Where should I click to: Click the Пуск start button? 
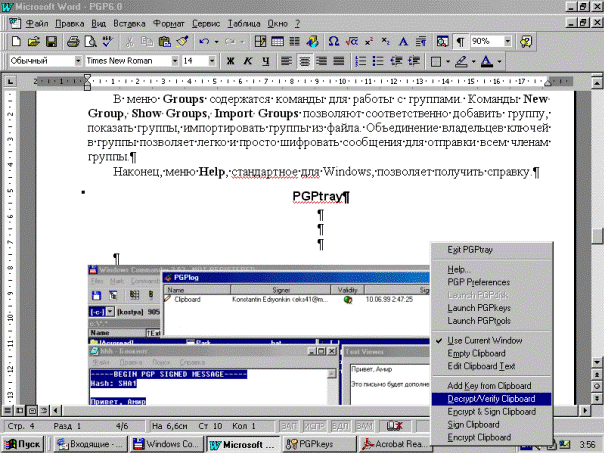[24, 442]
